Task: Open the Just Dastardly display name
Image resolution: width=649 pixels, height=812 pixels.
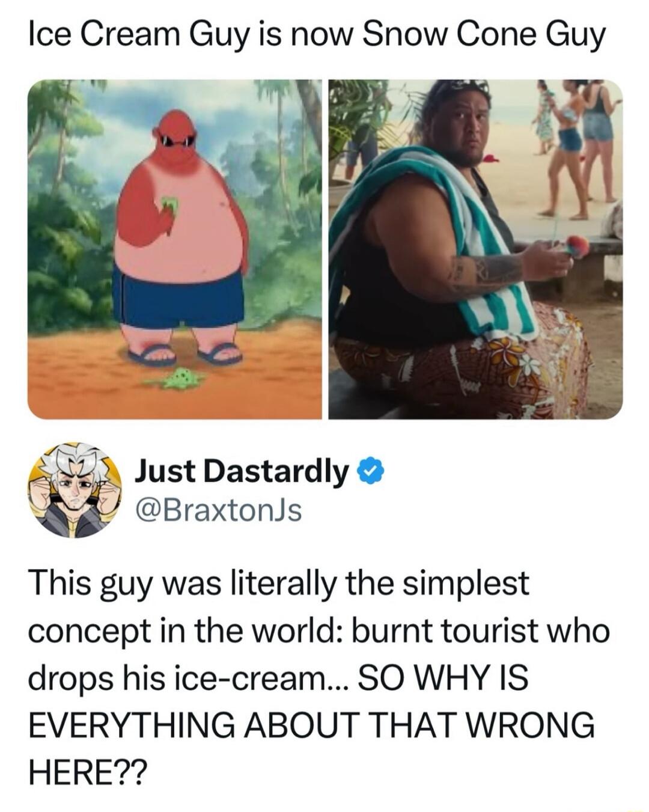Action: click(242, 471)
